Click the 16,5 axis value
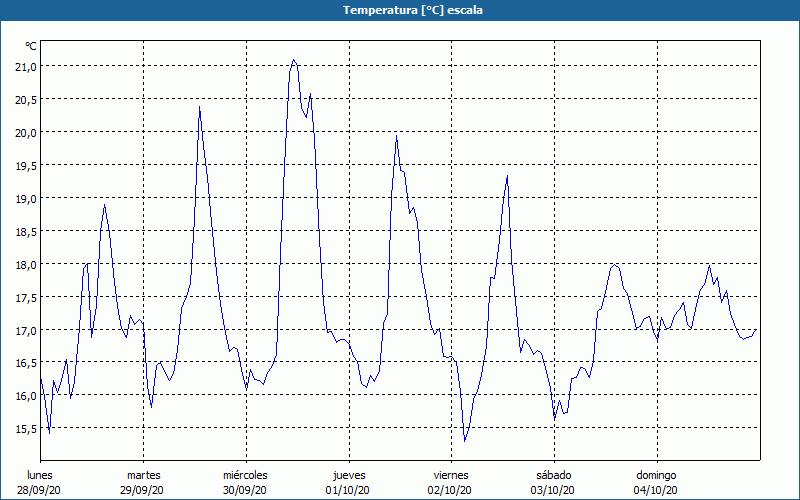Screen dimensions: 800x500 (26, 363)
